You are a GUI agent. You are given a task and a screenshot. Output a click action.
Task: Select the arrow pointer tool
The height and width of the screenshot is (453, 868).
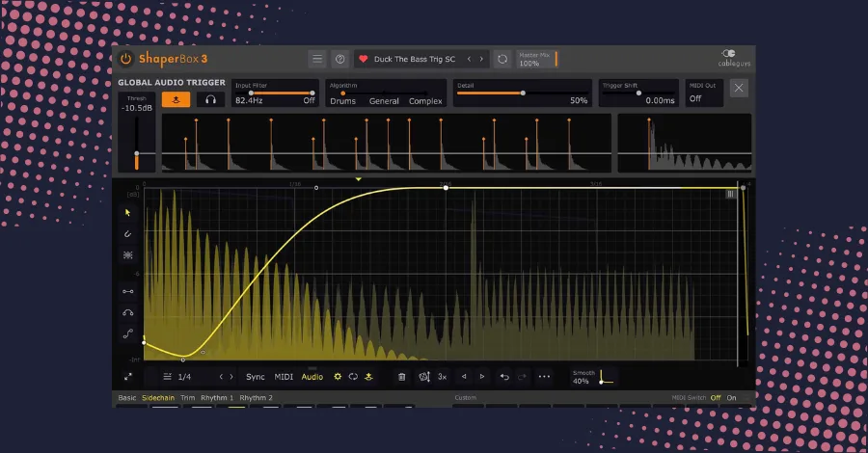tap(128, 212)
